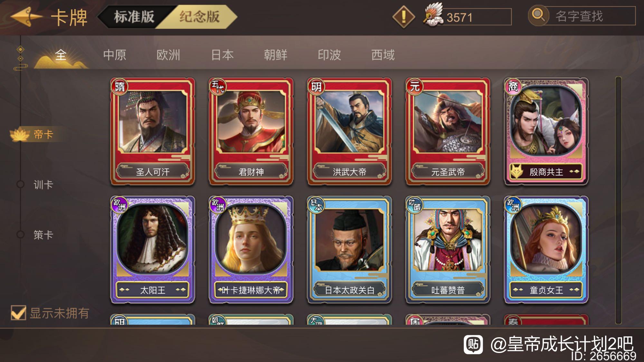Click the magnifying glass search icon

(538, 15)
